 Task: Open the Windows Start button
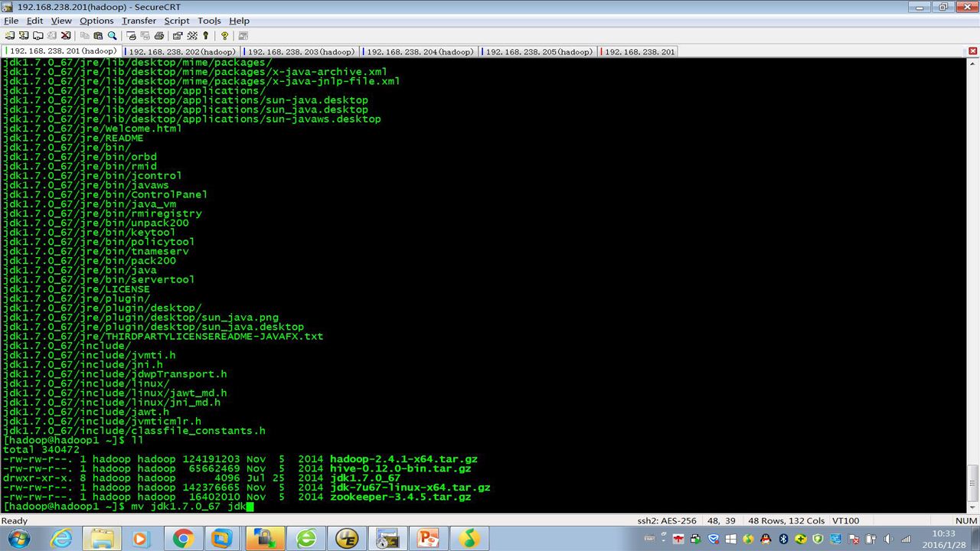tap(19, 539)
